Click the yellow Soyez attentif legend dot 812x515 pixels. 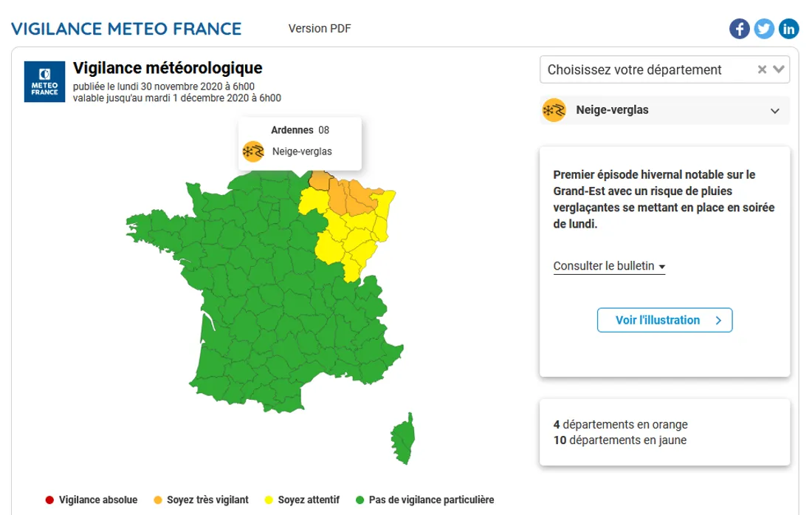pyautogui.click(x=267, y=499)
